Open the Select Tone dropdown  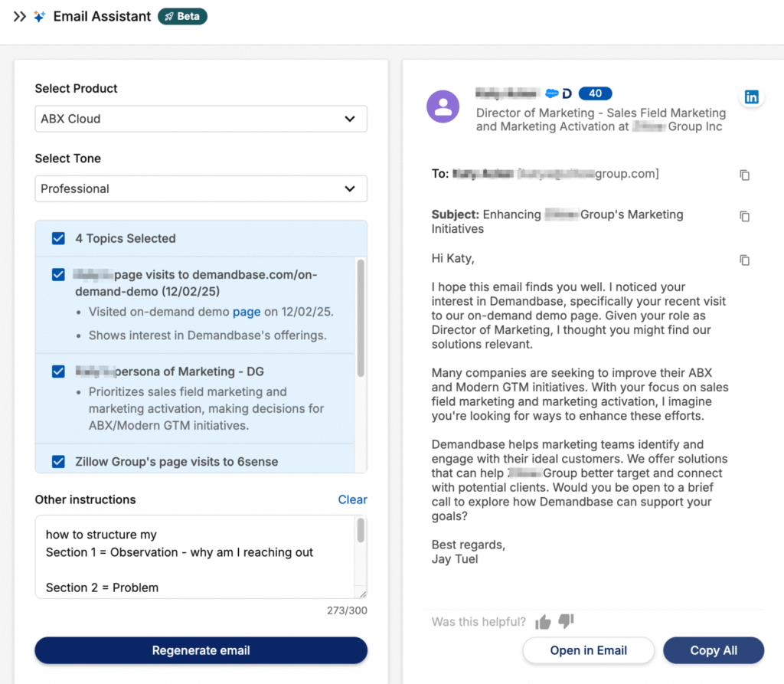(201, 188)
